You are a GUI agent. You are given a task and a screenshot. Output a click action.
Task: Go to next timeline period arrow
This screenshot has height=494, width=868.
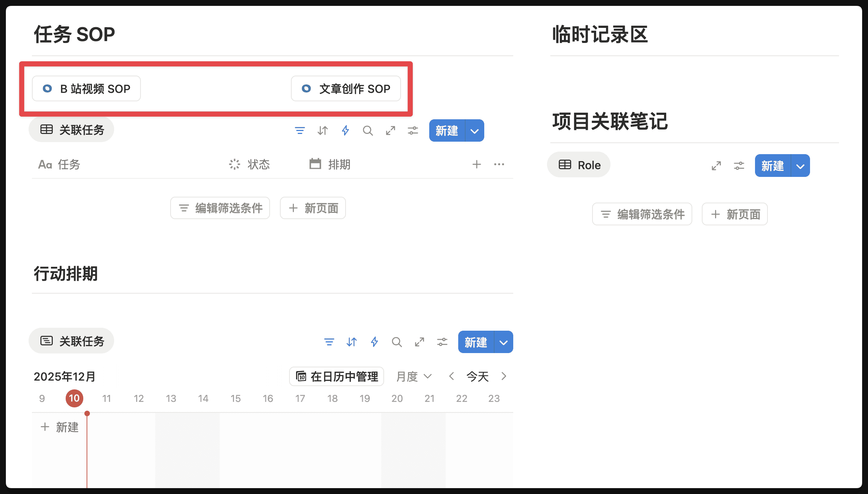pyautogui.click(x=504, y=377)
